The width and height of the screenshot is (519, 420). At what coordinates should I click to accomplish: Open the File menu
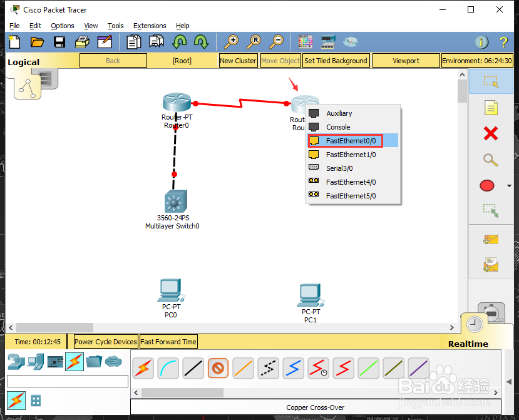coord(14,26)
